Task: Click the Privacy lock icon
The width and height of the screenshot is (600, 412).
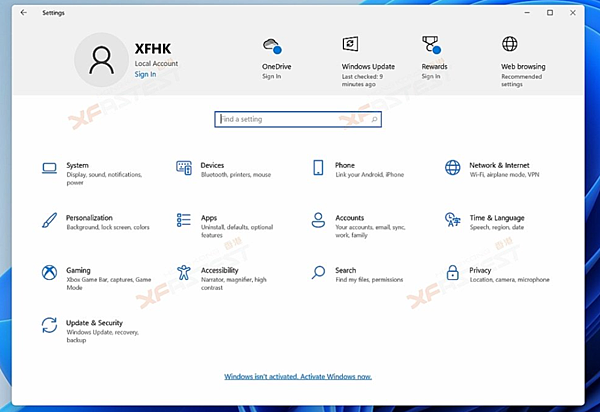Action: (x=453, y=272)
